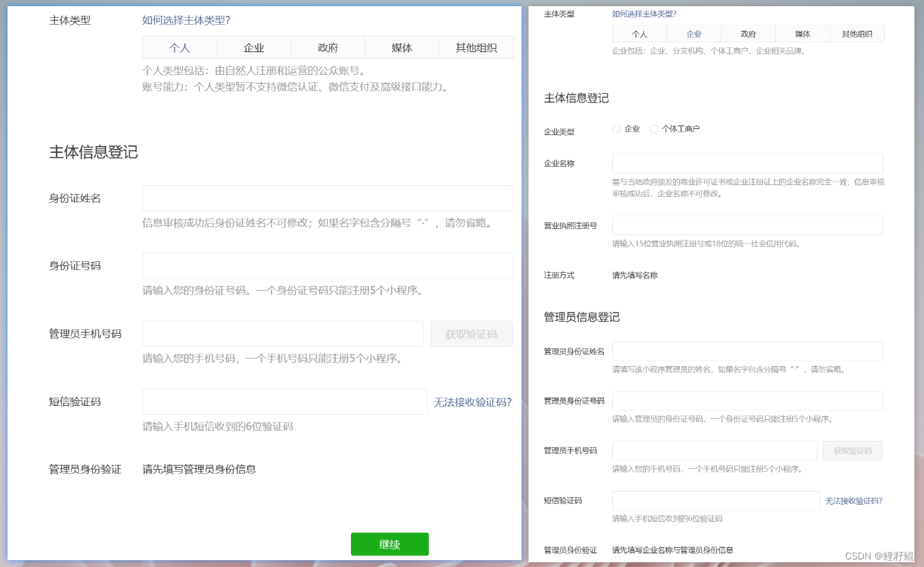
Task: Select 个人 tab in the right form
Action: click(640, 34)
